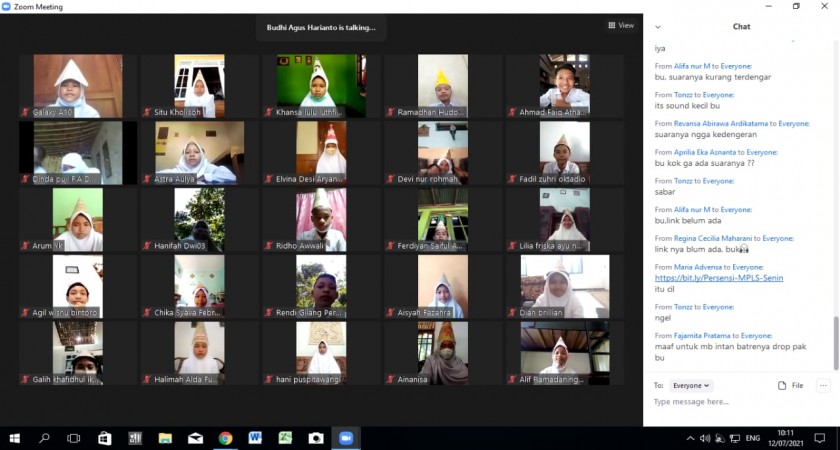Open the Everyone recipient dropdown
The height and width of the screenshot is (450, 840).
tap(691, 385)
